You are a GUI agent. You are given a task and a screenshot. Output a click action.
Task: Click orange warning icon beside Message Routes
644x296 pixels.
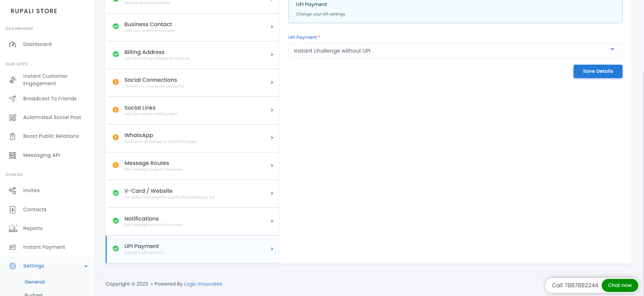pyautogui.click(x=116, y=165)
